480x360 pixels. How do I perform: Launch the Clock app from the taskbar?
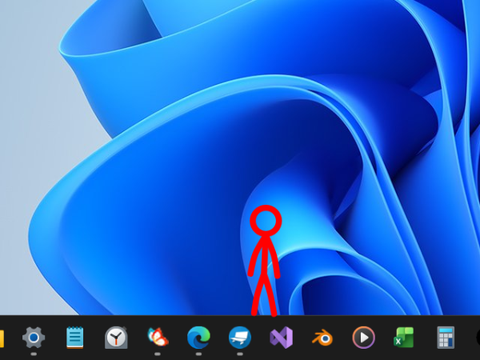[116, 337]
